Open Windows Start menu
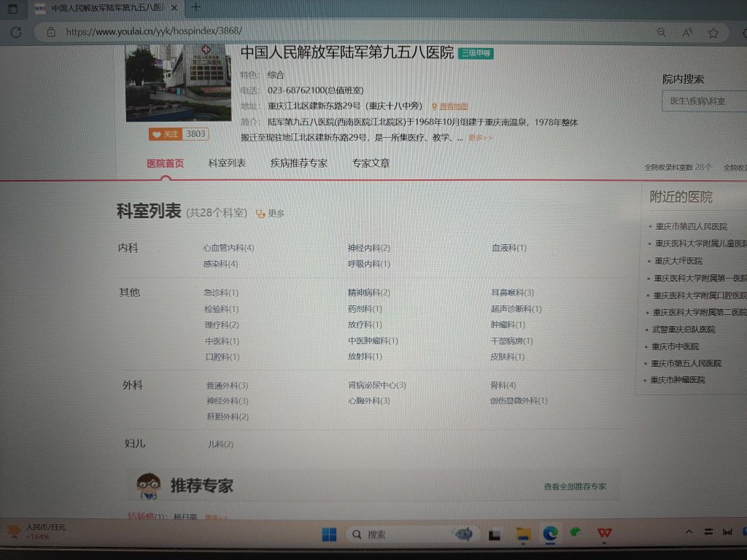This screenshot has width=747, height=560. (x=329, y=534)
